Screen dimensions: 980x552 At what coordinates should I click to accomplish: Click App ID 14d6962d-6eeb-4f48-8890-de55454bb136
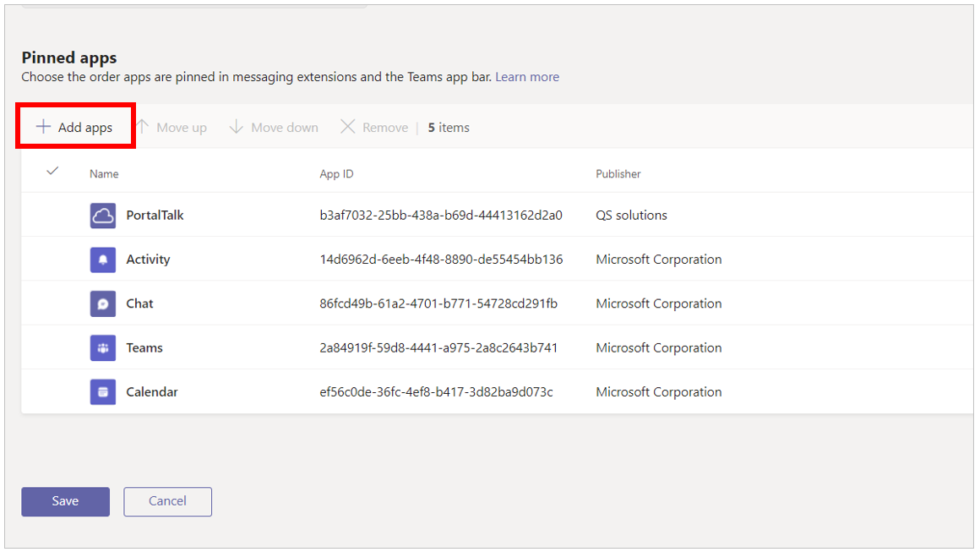coord(441,260)
